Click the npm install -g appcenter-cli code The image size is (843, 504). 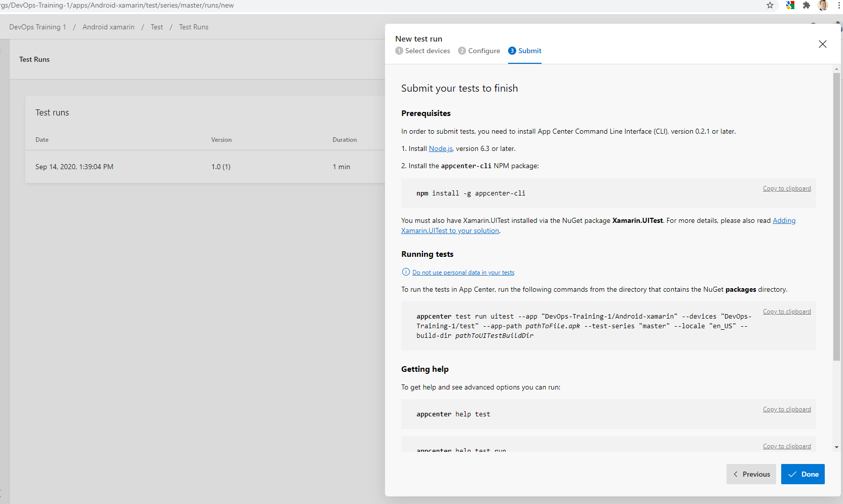tap(471, 193)
